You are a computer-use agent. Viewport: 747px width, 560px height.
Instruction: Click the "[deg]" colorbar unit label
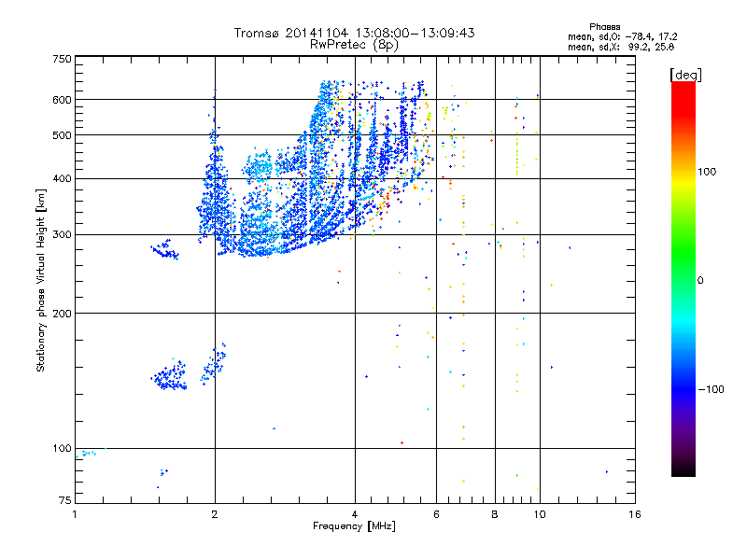[685, 75]
